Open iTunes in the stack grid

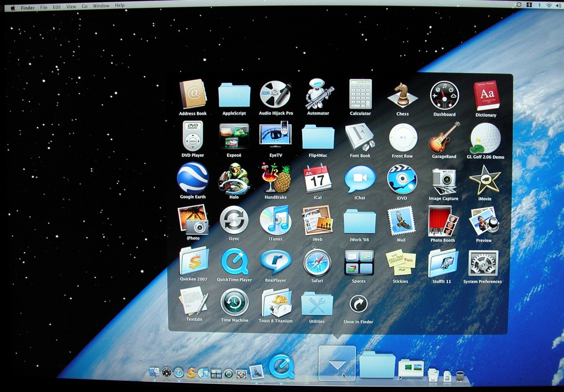(275, 220)
